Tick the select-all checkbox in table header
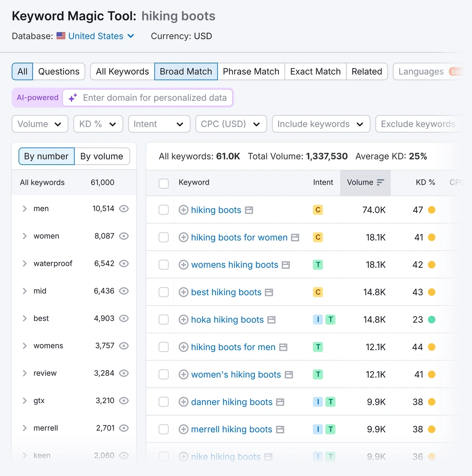Image resolution: width=472 pixels, height=476 pixels. (x=164, y=183)
